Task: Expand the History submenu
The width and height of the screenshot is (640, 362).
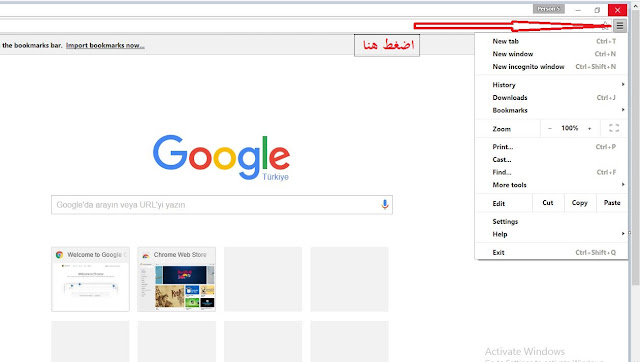Action: (551, 85)
